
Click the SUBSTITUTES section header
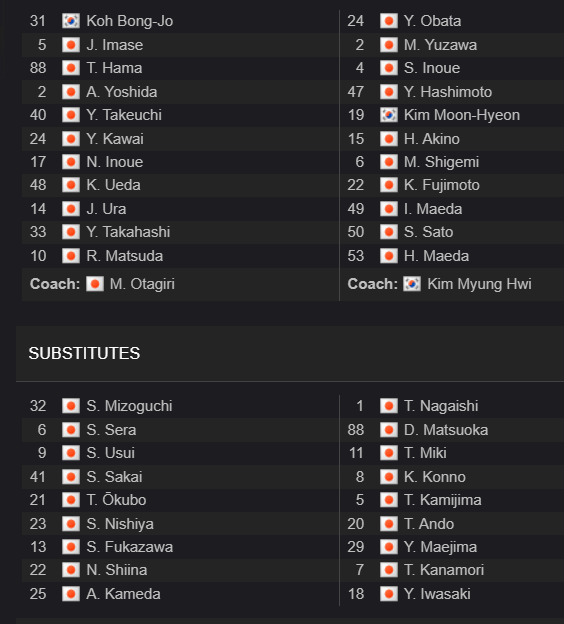(x=84, y=353)
